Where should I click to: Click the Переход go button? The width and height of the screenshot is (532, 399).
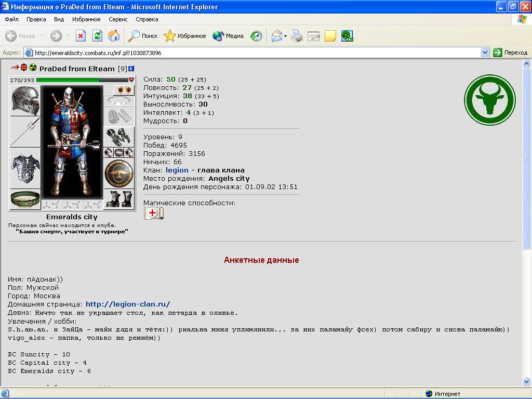pyautogui.click(x=510, y=52)
